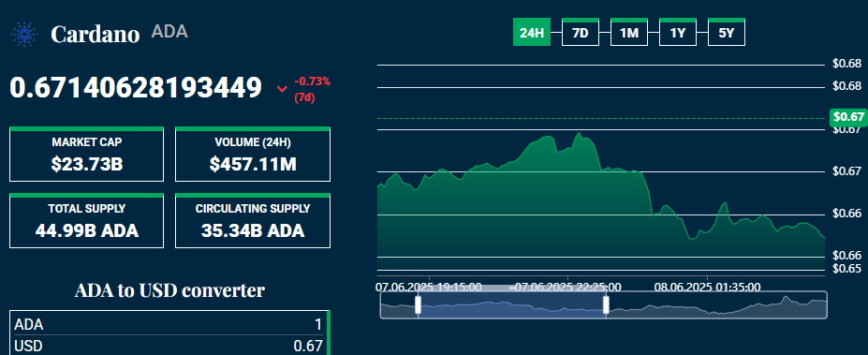Click the Market Cap card
Image resolution: width=868 pixels, height=355 pixels.
coord(86,154)
